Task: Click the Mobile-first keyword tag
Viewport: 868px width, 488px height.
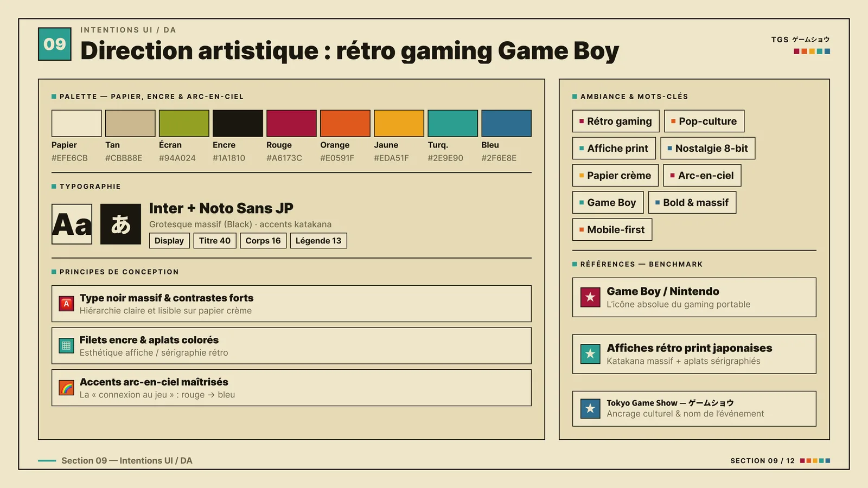Action: (x=612, y=229)
